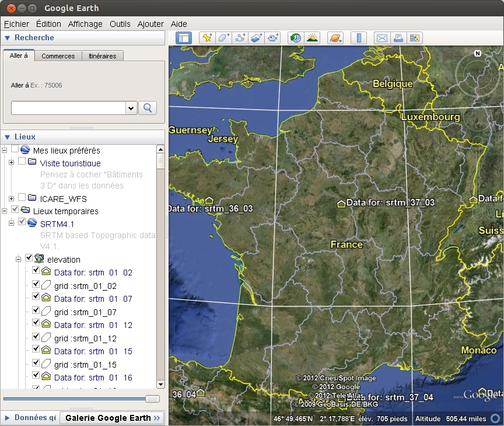Click the Aller à search input field
This screenshot has width=504, height=426.
[x=68, y=108]
